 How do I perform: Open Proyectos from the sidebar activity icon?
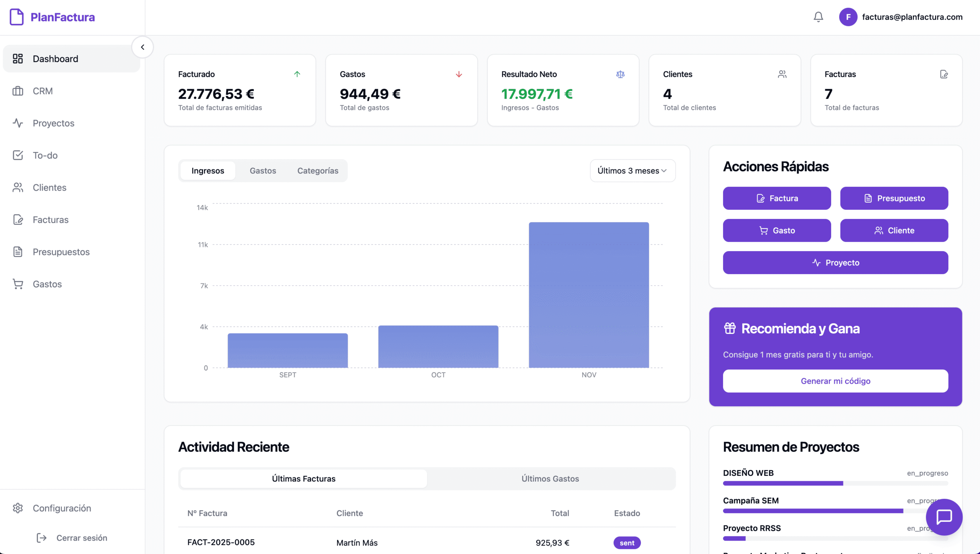tap(18, 123)
